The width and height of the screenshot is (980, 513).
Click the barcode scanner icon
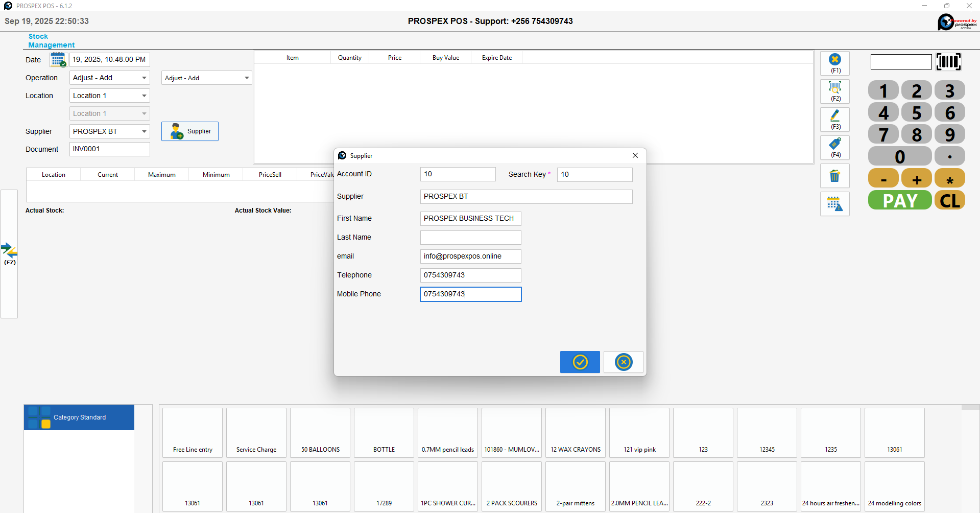point(948,62)
